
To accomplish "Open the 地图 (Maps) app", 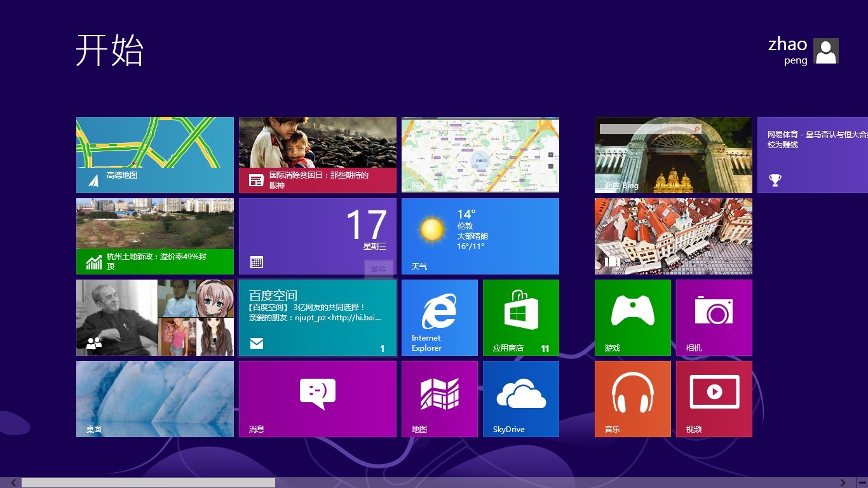I will pos(439,398).
